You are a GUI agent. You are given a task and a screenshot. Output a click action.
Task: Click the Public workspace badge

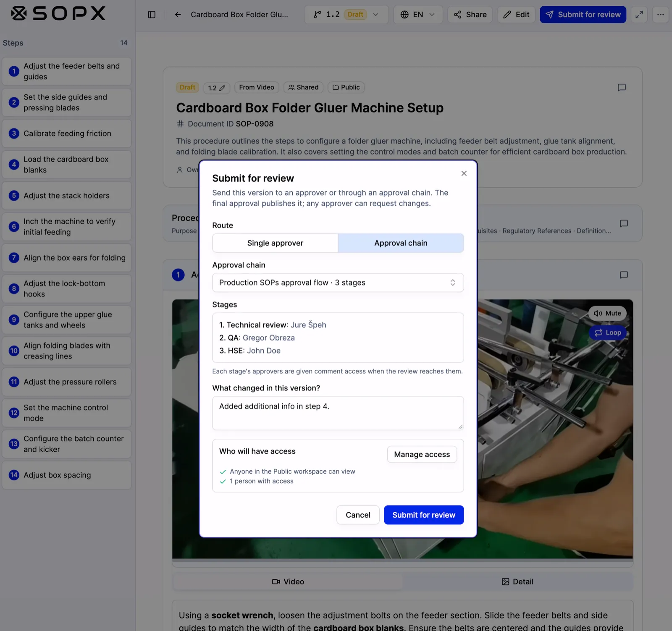346,87
